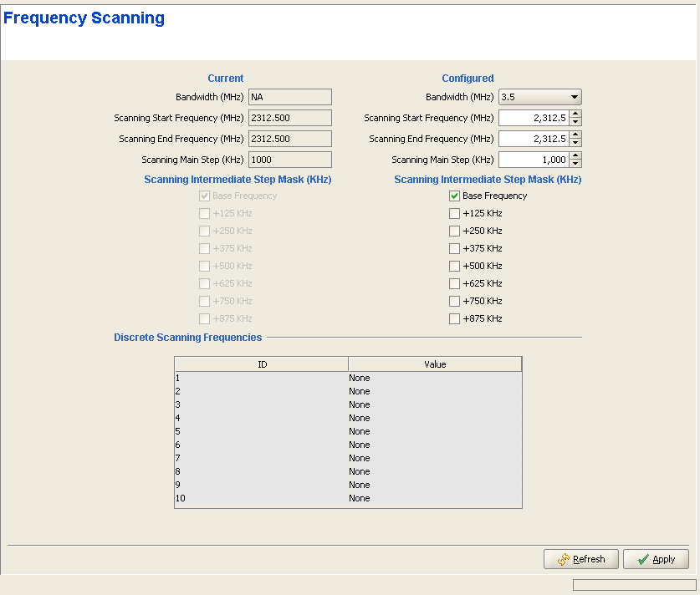Select the configured +625 KHz checkbox

pos(454,283)
